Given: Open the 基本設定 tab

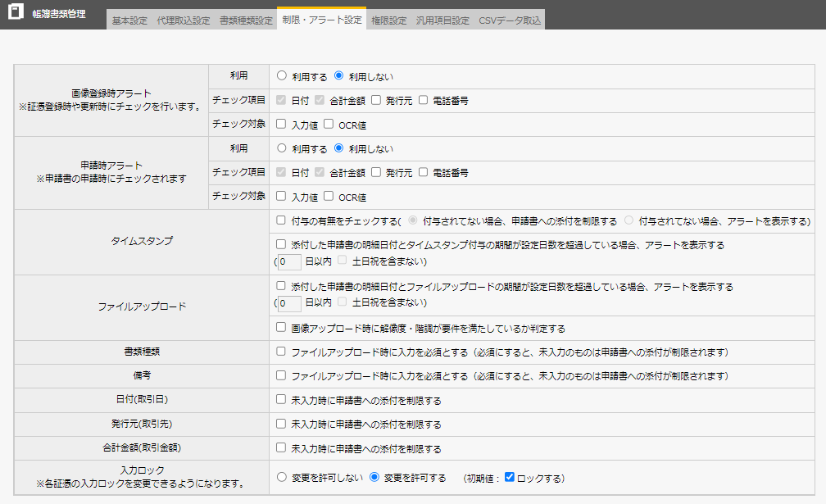Looking at the screenshot, I should click(x=129, y=20).
